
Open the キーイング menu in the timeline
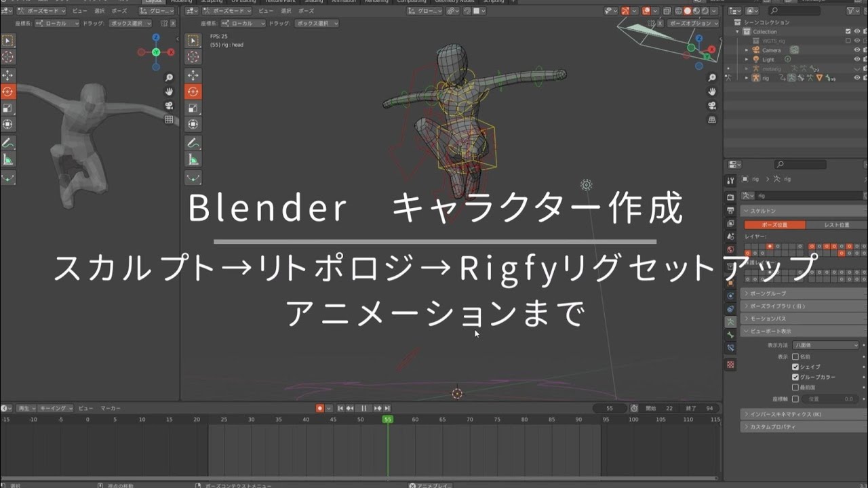55,408
